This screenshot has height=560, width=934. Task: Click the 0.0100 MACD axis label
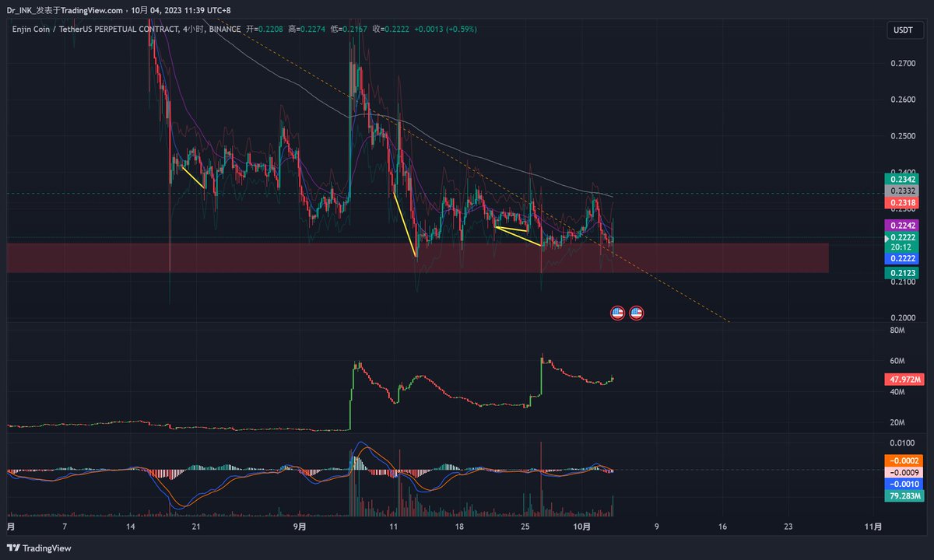tap(903, 443)
